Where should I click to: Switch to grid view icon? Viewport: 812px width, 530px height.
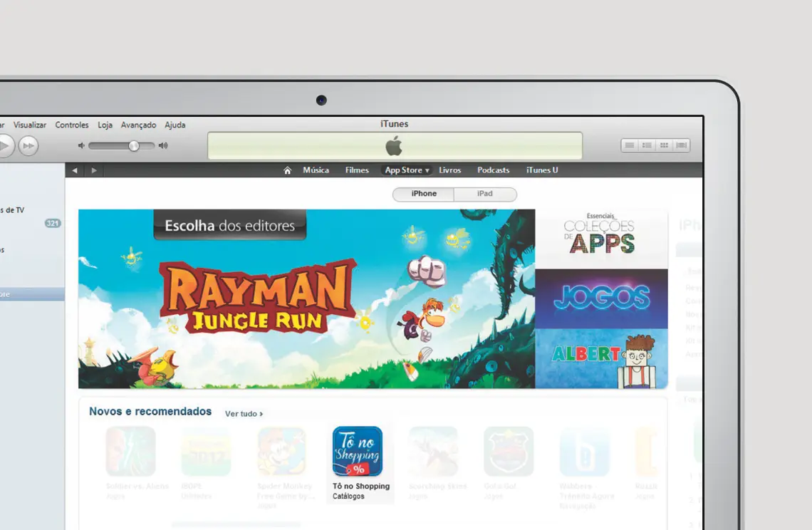[x=664, y=145]
